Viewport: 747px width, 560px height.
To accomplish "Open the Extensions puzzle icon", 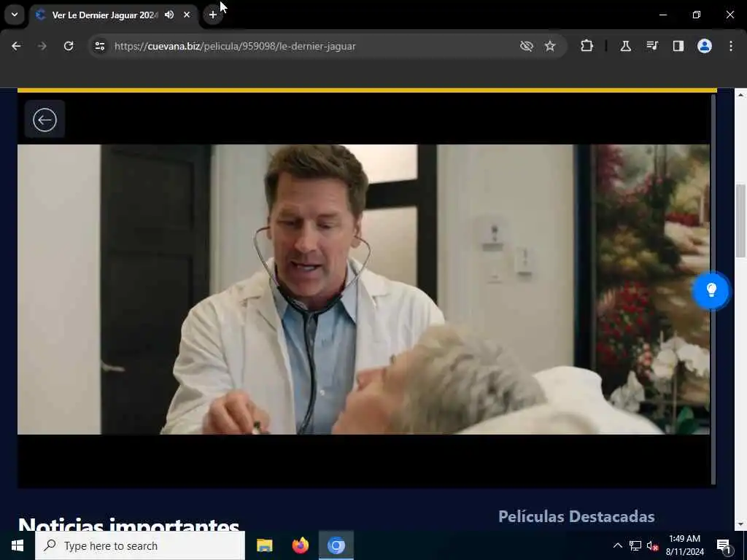I will 587,46.
